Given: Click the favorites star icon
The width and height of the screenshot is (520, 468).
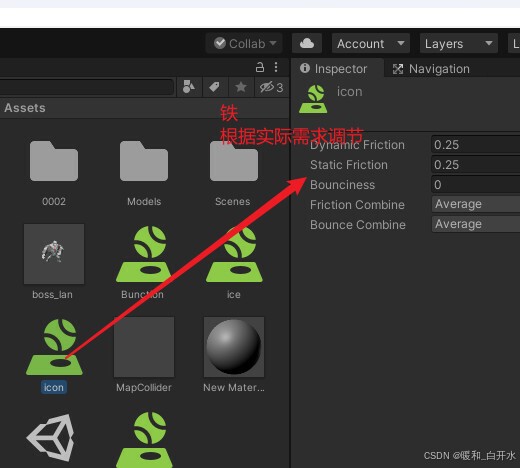Looking at the screenshot, I should point(241,87).
